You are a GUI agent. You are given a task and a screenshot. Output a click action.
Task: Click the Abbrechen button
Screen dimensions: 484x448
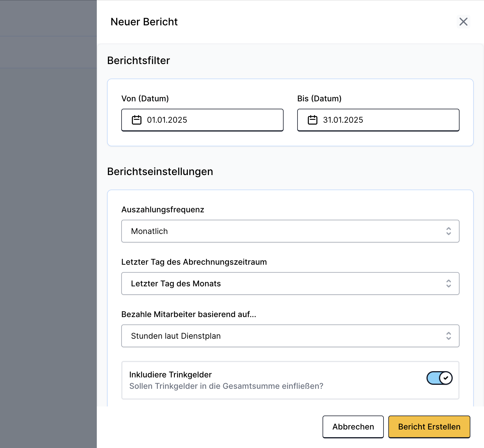pos(353,427)
